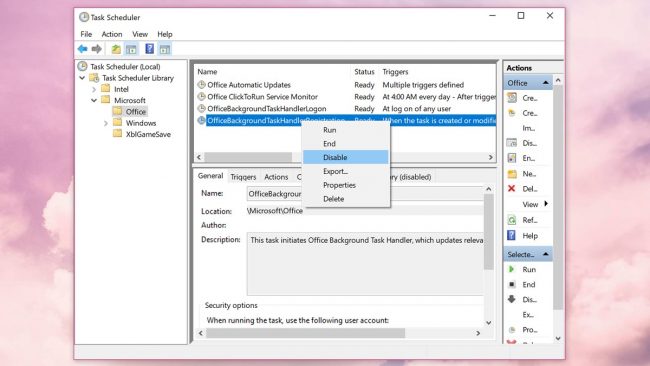Image resolution: width=650 pixels, height=366 pixels.
Task: Click the Refresh icon in Actions pane
Action: 512,220
